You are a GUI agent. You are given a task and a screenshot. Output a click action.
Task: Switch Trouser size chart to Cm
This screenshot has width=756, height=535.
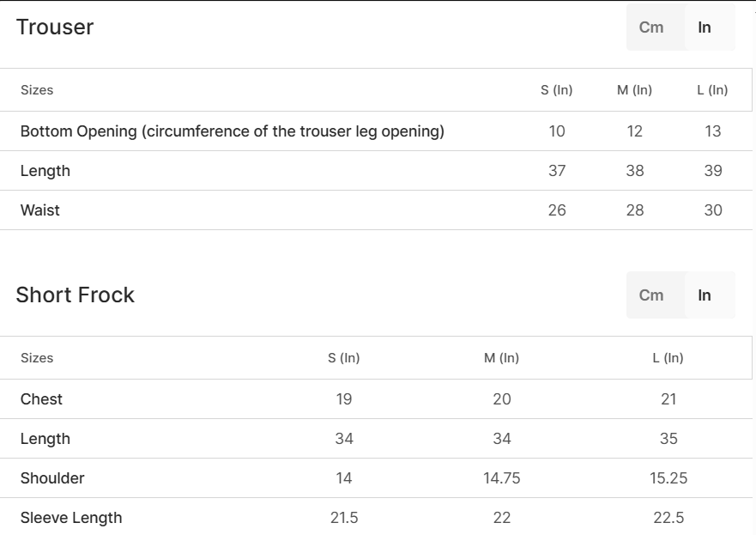coord(651,27)
